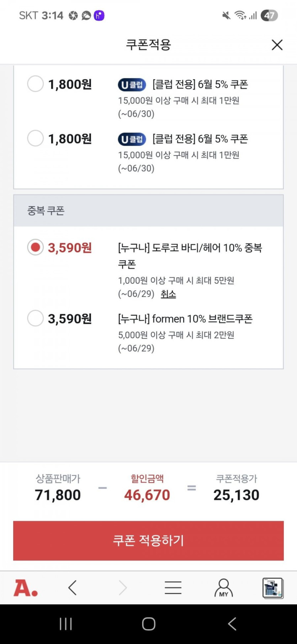The image size is (297, 644).
Task: Tap the 중복 쿠폰 section header
Action: [x=46, y=211]
